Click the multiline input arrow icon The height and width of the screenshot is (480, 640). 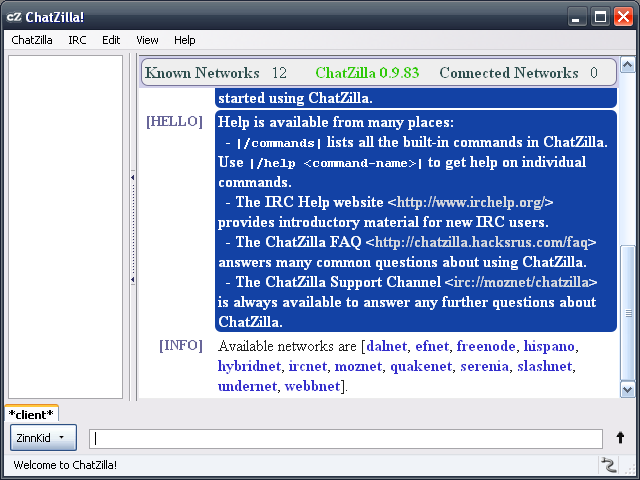coord(620,438)
